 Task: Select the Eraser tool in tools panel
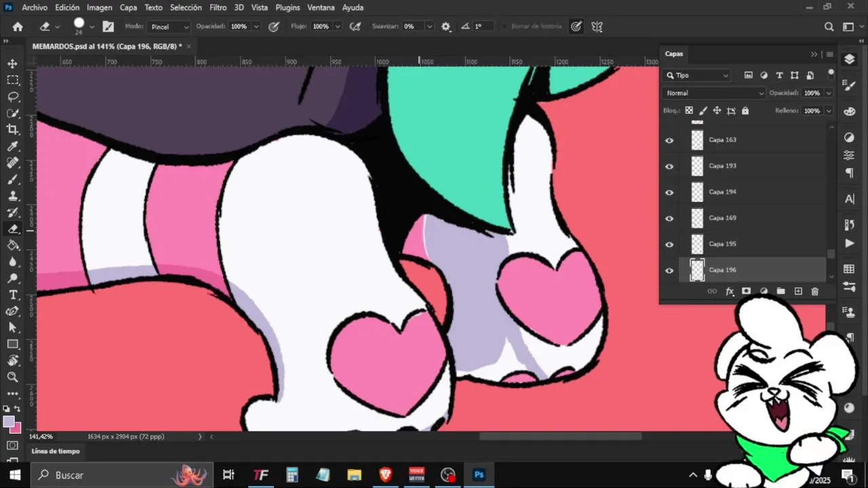(x=12, y=229)
